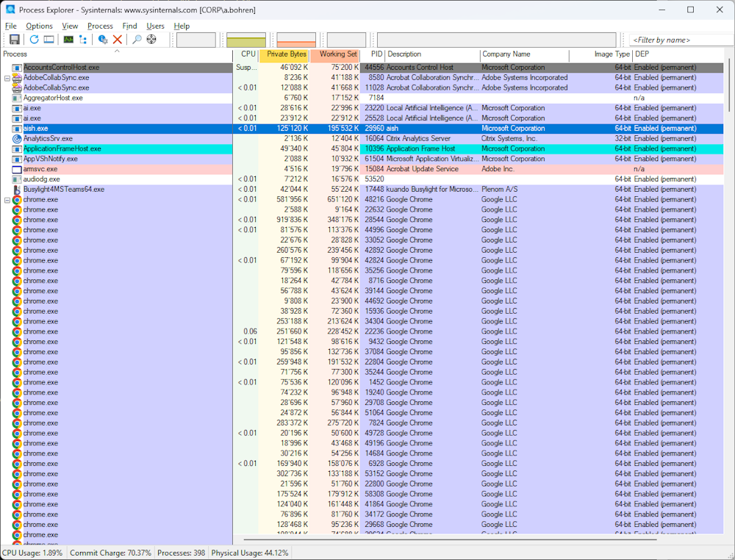Click the orange physical memory mini graph
This screenshot has width=735, height=560.
click(x=296, y=40)
